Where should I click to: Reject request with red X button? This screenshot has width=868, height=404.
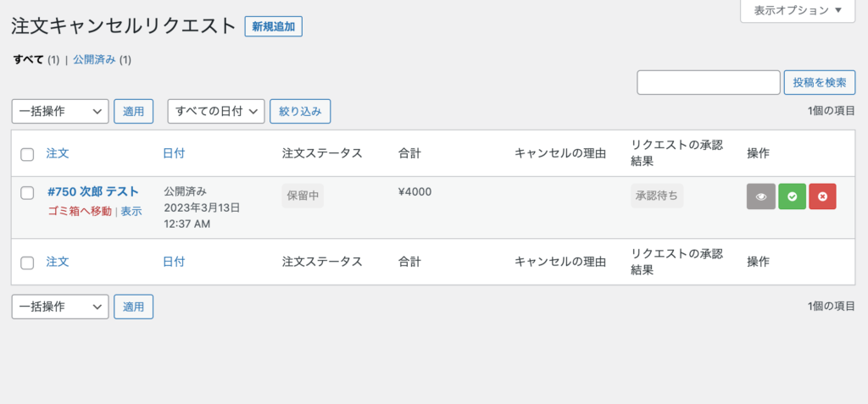(822, 196)
